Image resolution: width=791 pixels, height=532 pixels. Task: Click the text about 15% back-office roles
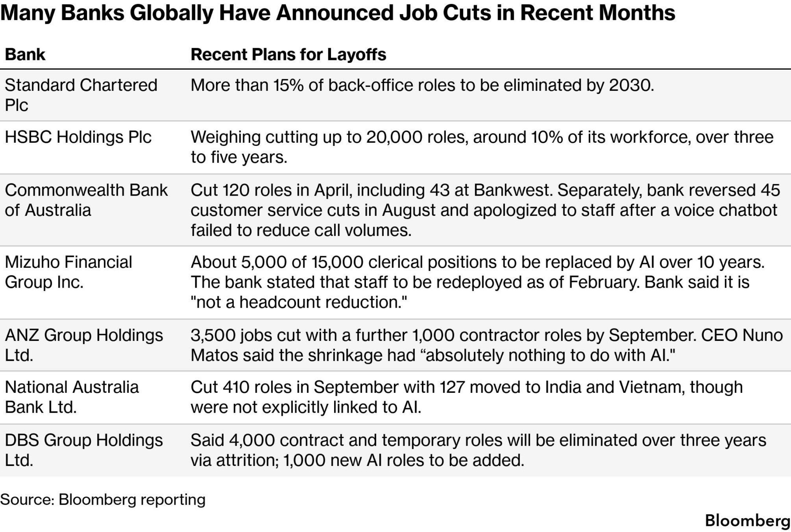tap(422, 85)
